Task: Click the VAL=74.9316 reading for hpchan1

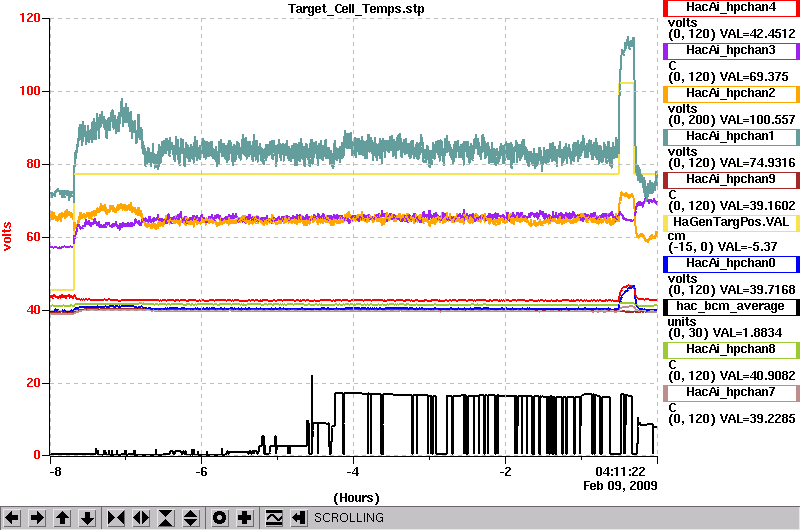Action: (x=758, y=163)
